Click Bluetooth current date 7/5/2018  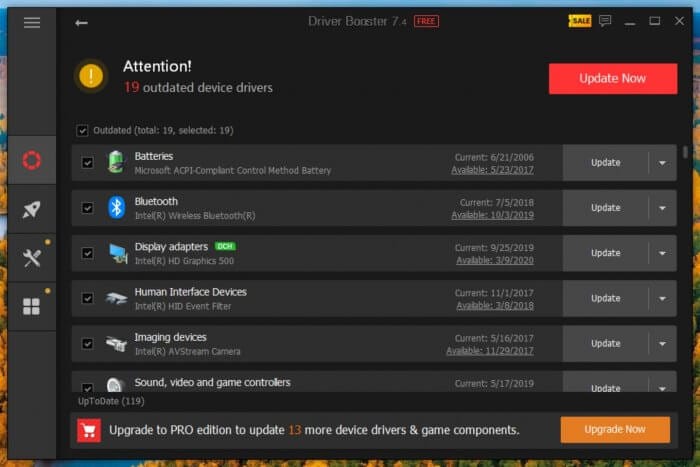(x=497, y=203)
